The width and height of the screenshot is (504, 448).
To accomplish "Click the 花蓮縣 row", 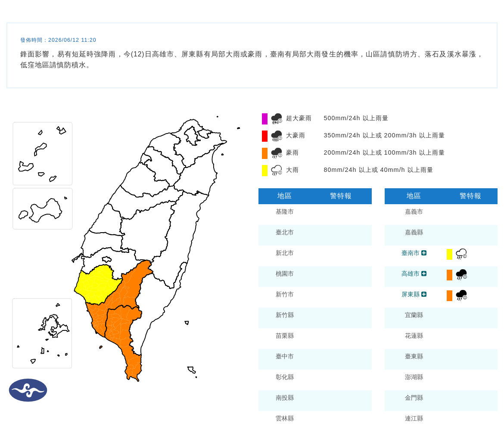I will point(441,339).
